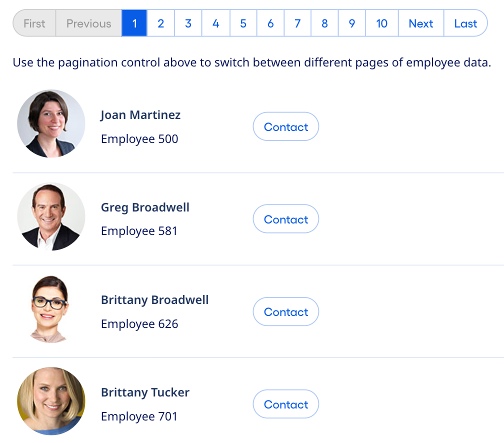The height and width of the screenshot is (443, 504).
Task: Go to page 2 in pagination
Action: click(160, 23)
